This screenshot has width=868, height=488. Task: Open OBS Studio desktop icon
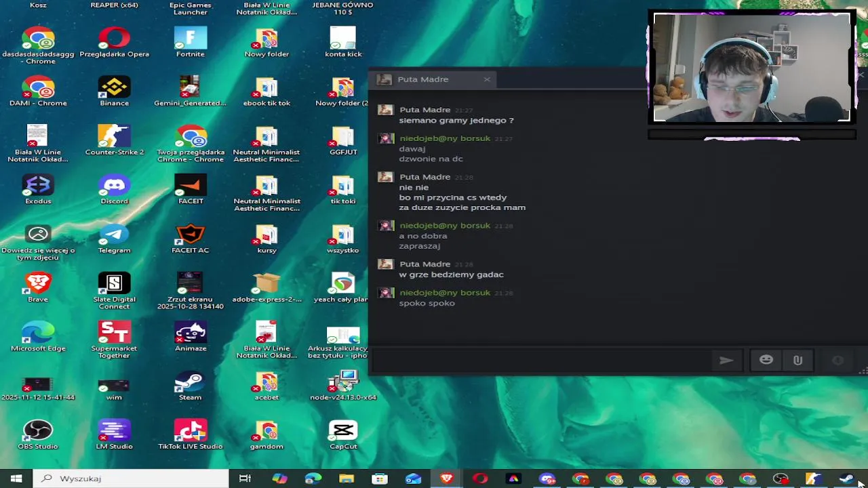[x=38, y=434]
